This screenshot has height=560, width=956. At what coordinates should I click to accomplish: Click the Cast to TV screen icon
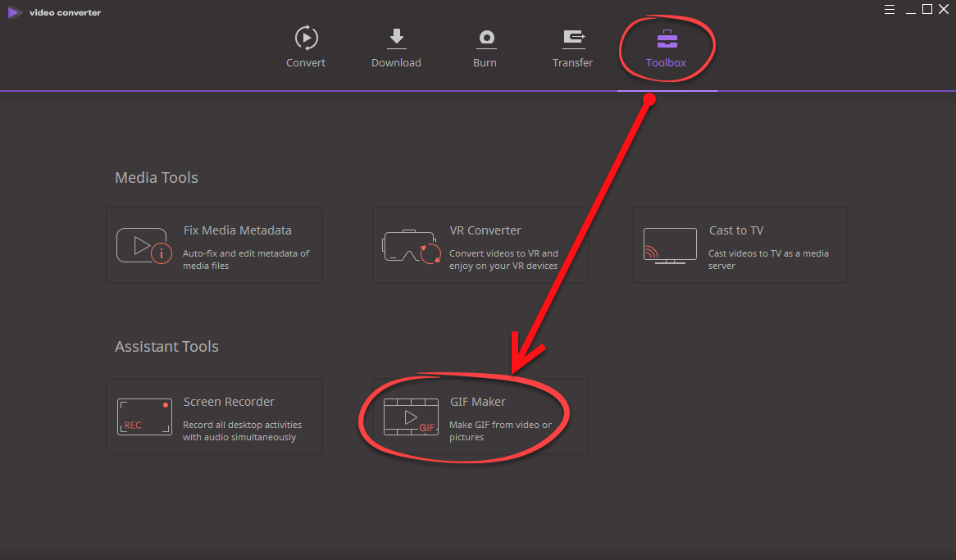pos(670,246)
